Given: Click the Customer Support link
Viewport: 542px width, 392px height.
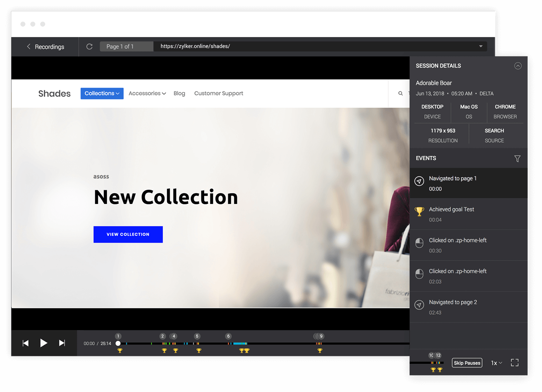Looking at the screenshot, I should tap(219, 94).
